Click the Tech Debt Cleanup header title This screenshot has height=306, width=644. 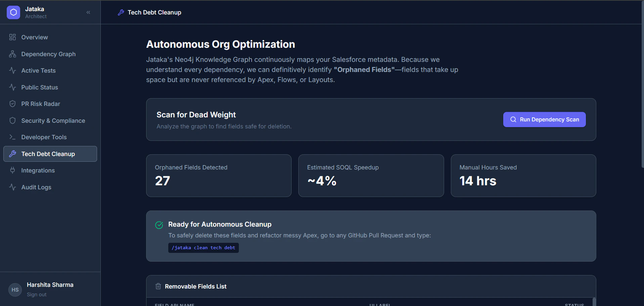[154, 12]
